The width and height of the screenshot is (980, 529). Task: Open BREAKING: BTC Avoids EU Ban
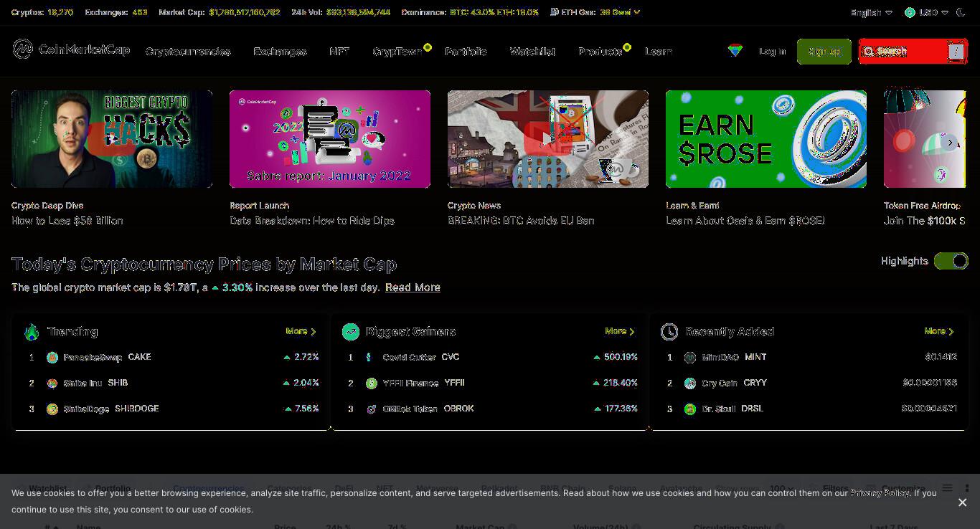(x=521, y=221)
